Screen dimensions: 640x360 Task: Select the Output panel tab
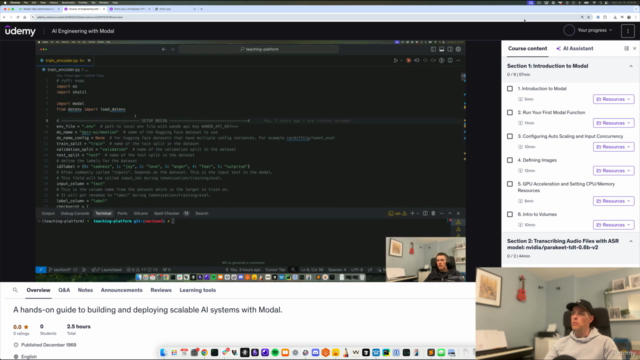[48, 213]
